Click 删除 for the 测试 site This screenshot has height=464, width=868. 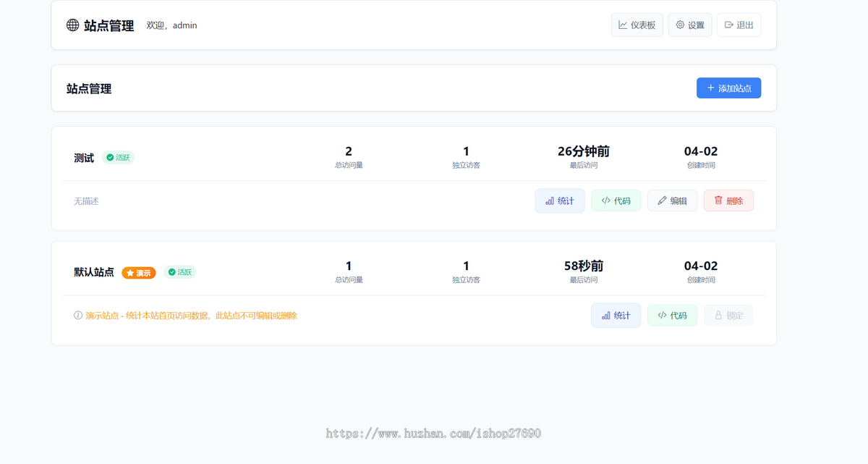click(x=728, y=201)
